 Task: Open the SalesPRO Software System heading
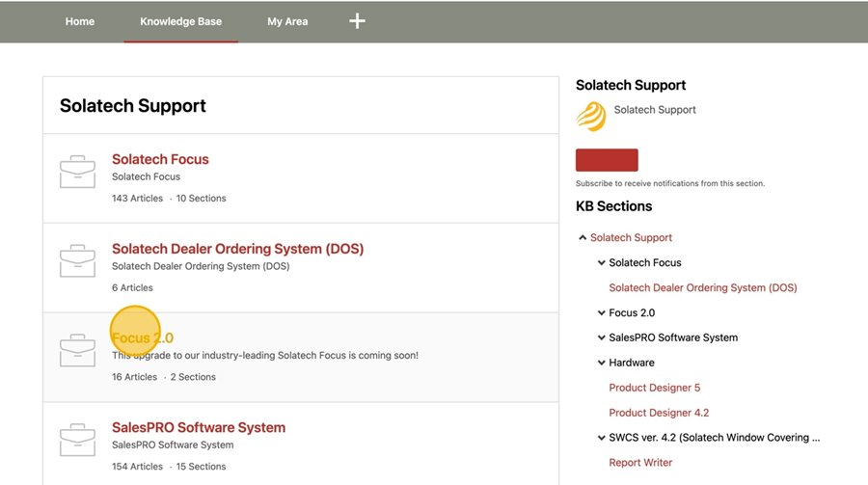198,427
